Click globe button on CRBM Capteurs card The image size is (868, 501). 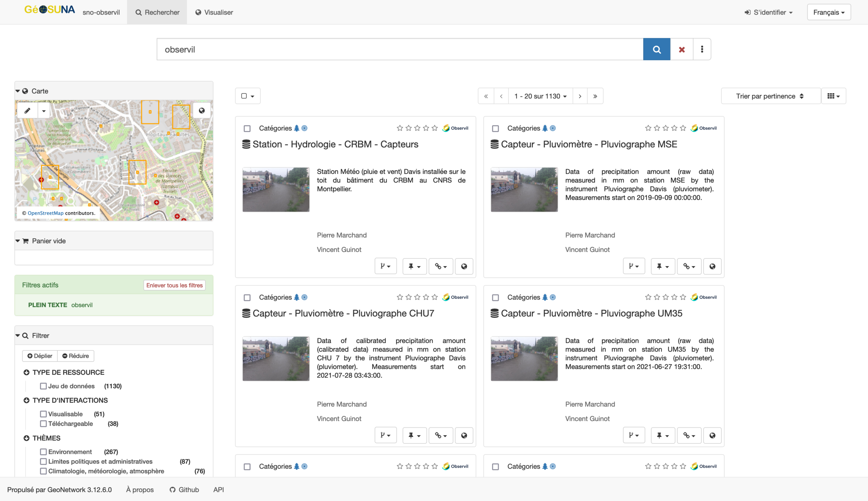pos(464,266)
